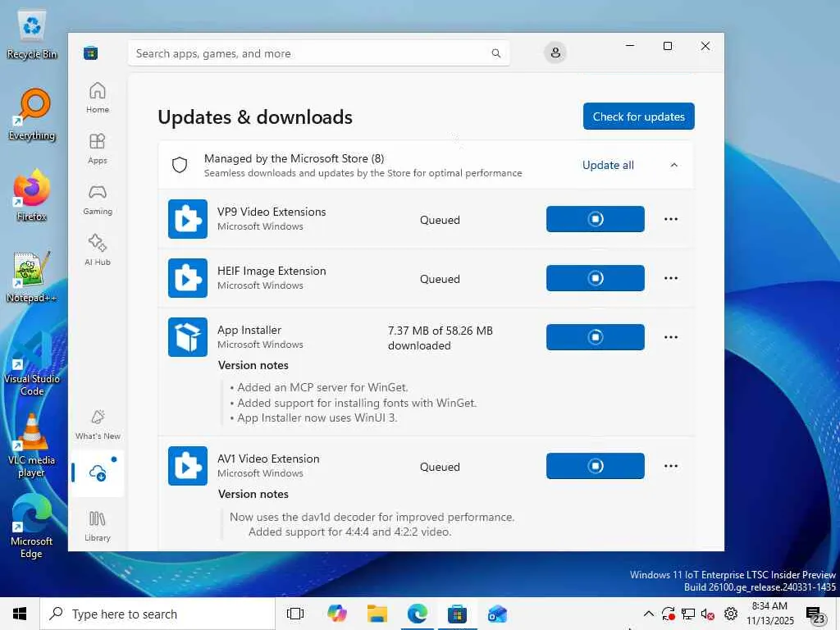840x630 pixels.
Task: Click the Updates & downloads heading
Action: 255,117
